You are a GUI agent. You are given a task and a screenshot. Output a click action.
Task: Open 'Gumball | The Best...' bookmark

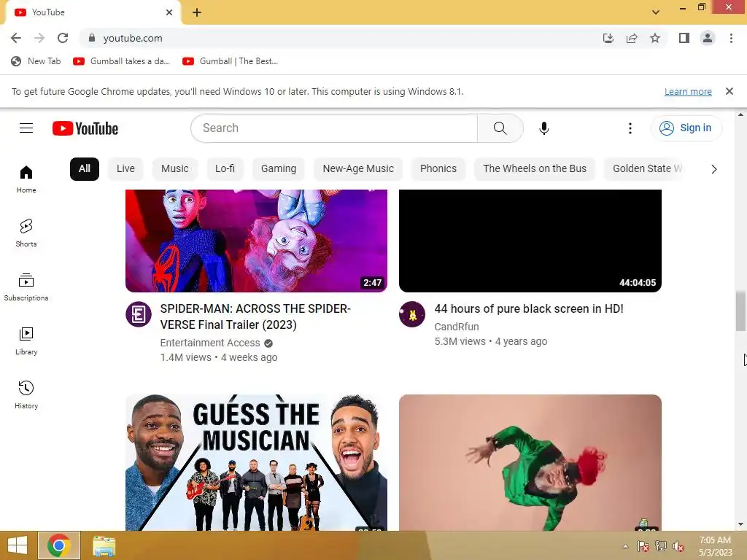(231, 61)
